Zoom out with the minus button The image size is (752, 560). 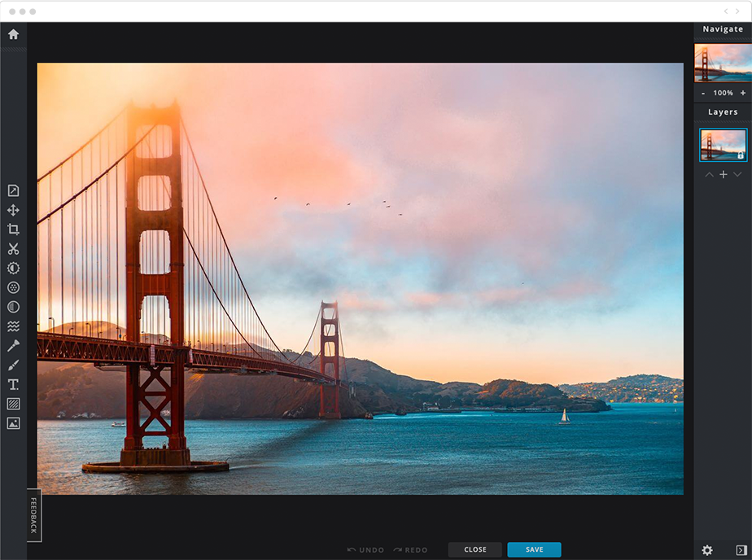(703, 94)
